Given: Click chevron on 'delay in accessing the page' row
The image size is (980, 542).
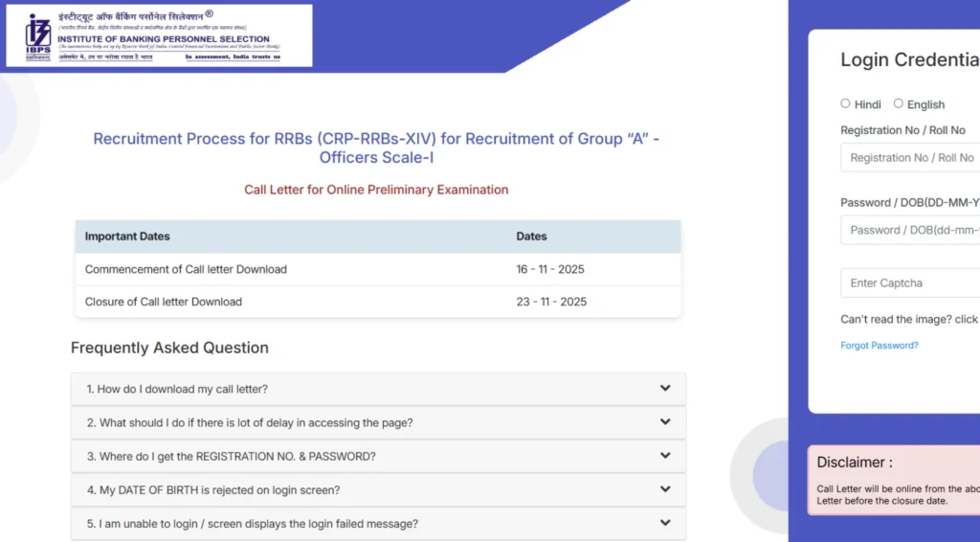Looking at the screenshot, I should 665,422.
